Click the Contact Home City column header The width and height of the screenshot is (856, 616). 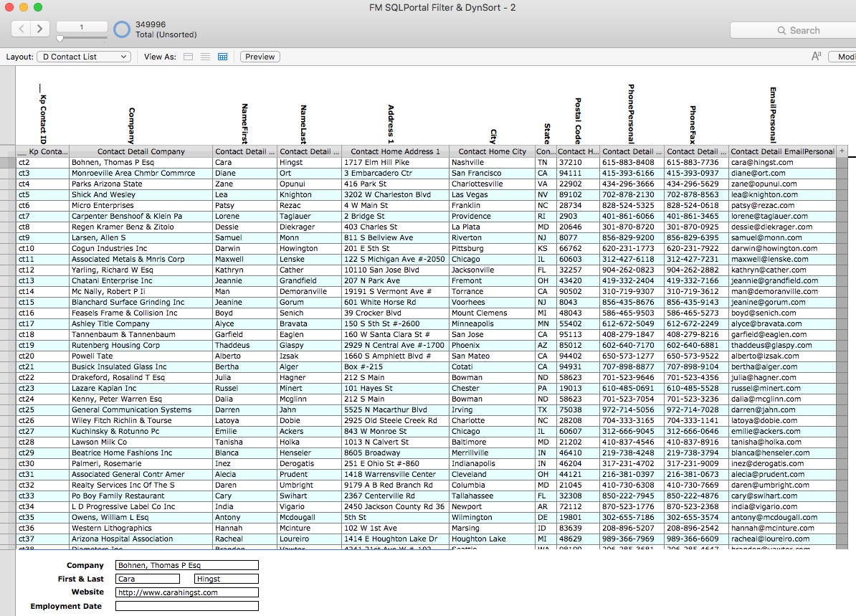click(x=492, y=151)
